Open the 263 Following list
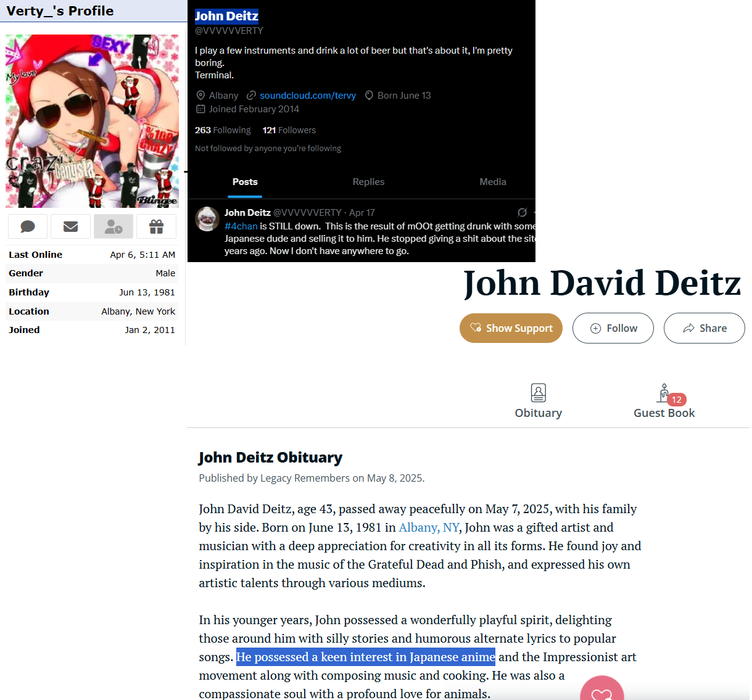 [223, 130]
